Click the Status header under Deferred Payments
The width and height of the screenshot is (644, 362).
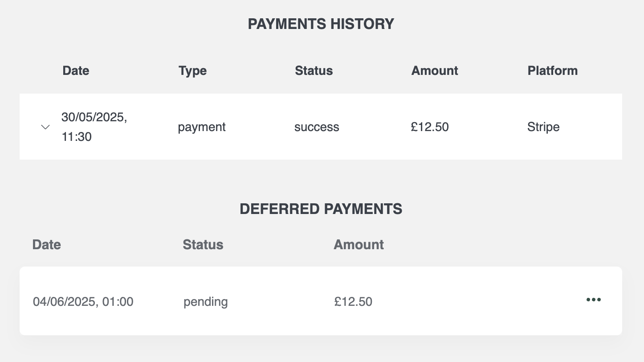click(203, 244)
